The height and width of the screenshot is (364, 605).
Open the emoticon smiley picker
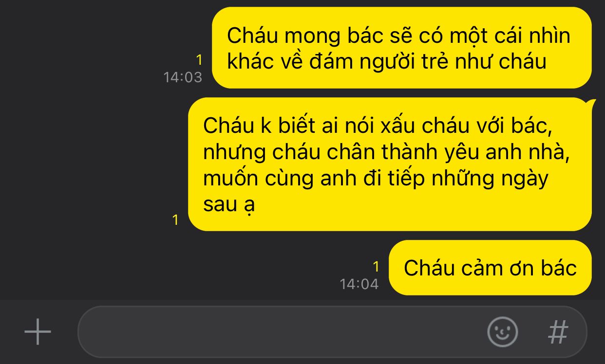(x=502, y=332)
